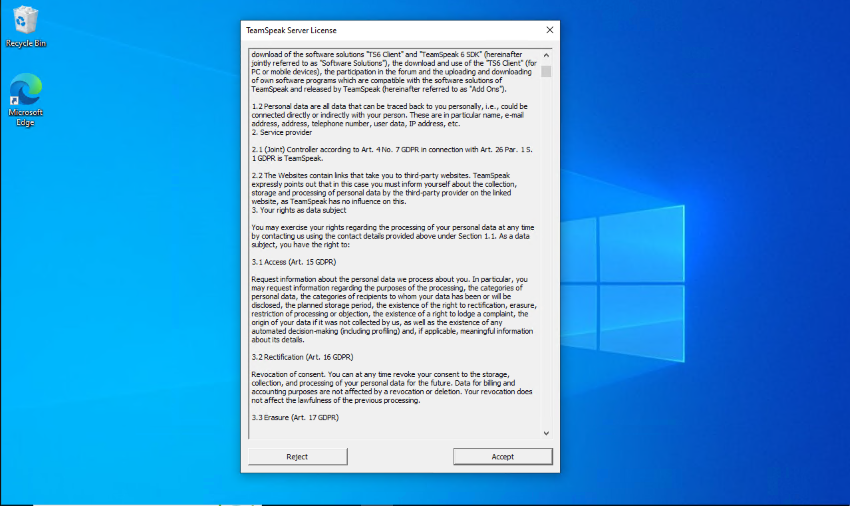Open the Recycle Bin desktop icon
The width and height of the screenshot is (850, 506).
click(26, 25)
